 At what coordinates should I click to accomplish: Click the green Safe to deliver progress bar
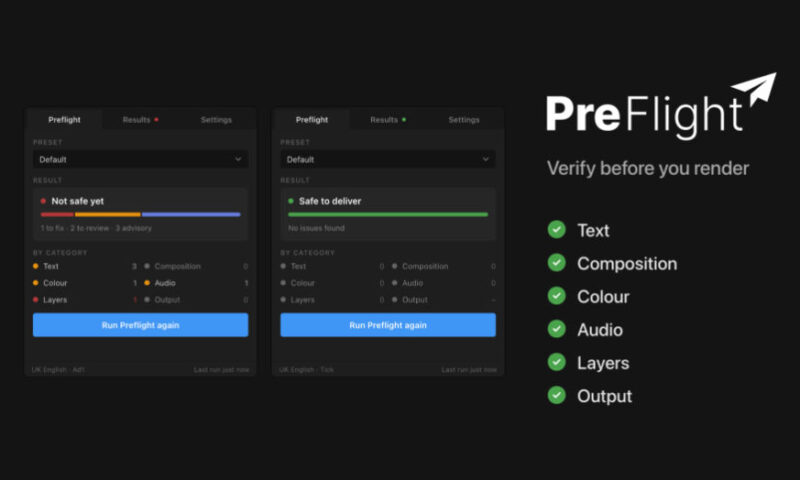click(x=388, y=214)
